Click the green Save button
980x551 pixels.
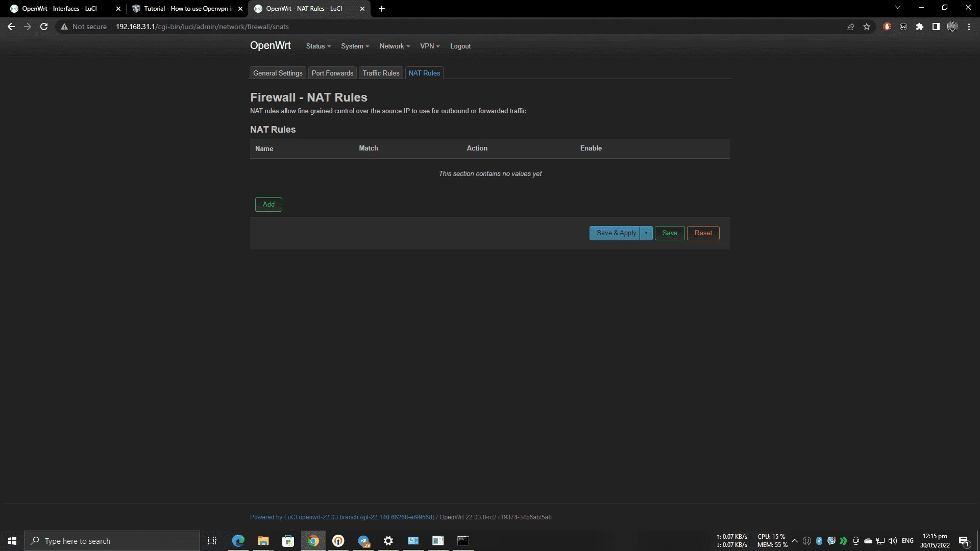670,233
